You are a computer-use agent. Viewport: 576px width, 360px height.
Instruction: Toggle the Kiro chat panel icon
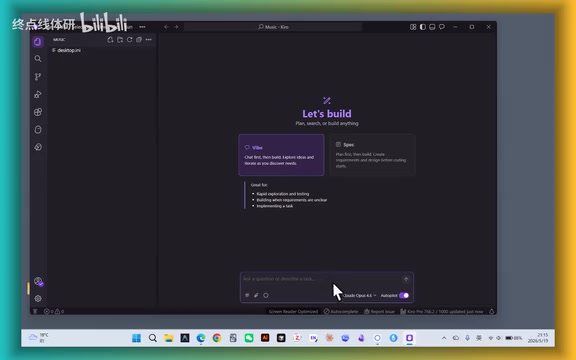tap(442, 27)
